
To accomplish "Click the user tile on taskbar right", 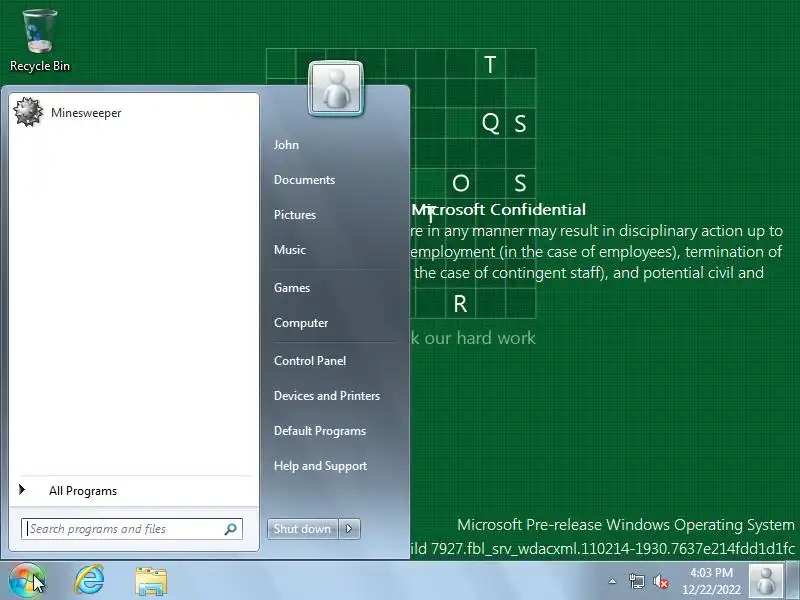I will point(766,581).
